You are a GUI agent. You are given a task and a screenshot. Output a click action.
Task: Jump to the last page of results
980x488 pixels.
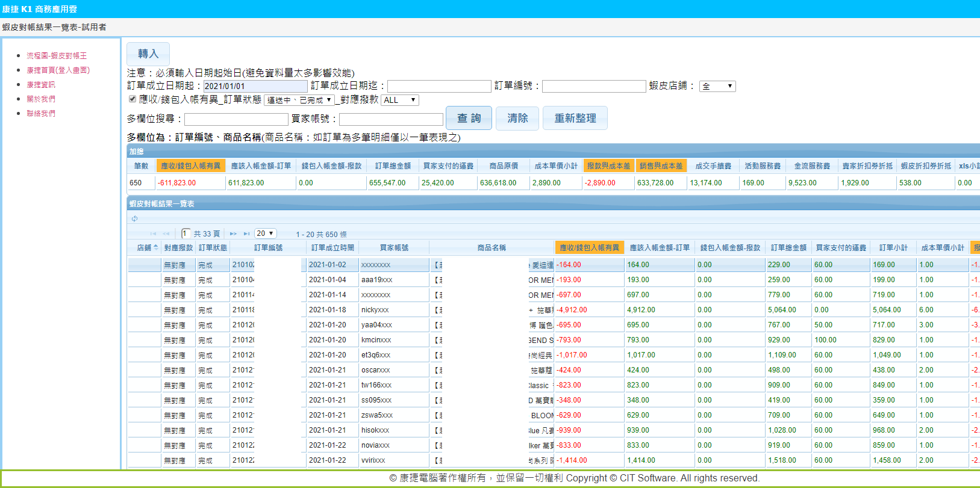246,233
